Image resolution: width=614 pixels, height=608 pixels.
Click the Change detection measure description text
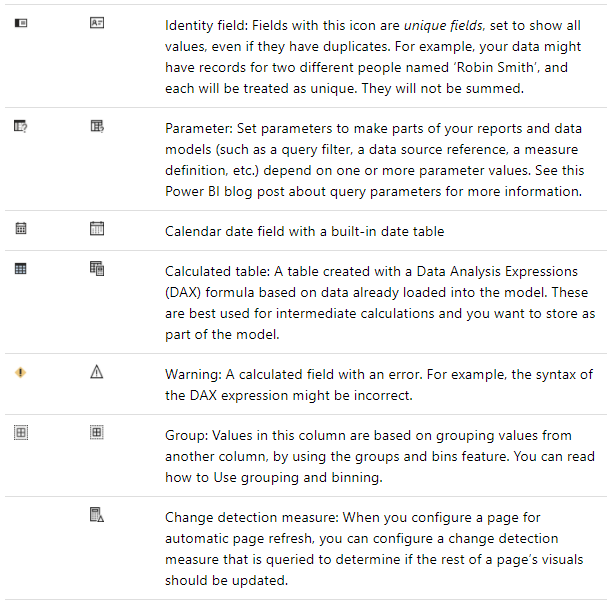click(374, 549)
